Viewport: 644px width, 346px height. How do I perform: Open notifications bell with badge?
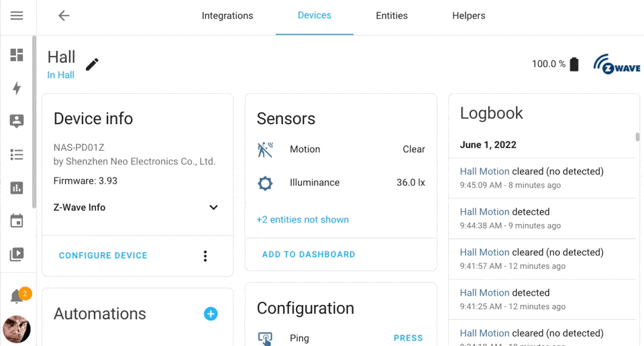[x=17, y=297]
